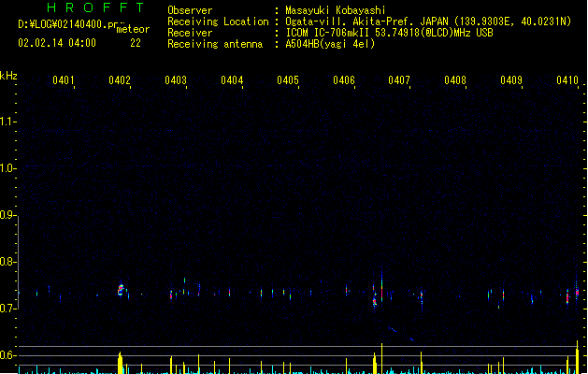Click the 0402 time marker
The height and width of the screenshot is (374, 588).
click(120, 80)
